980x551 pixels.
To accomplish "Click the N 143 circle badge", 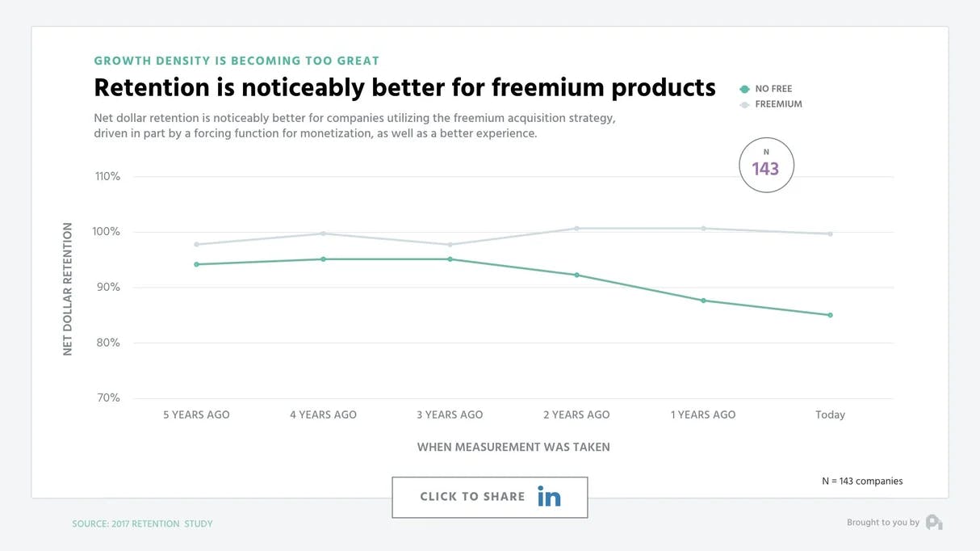I will (x=766, y=166).
